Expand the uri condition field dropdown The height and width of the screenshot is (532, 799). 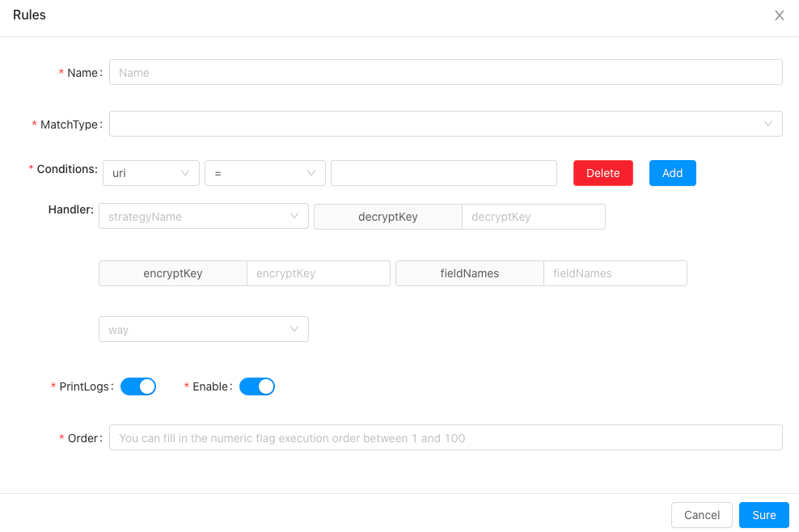[150, 172]
